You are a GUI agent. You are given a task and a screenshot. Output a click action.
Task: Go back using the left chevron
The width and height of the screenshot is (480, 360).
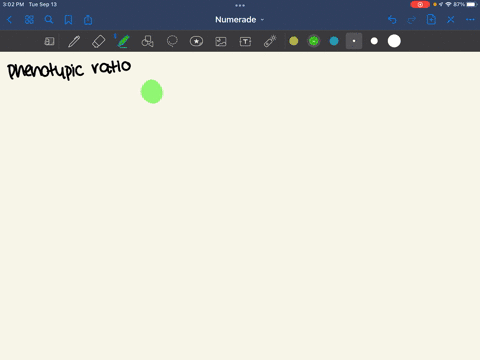coord(9,20)
